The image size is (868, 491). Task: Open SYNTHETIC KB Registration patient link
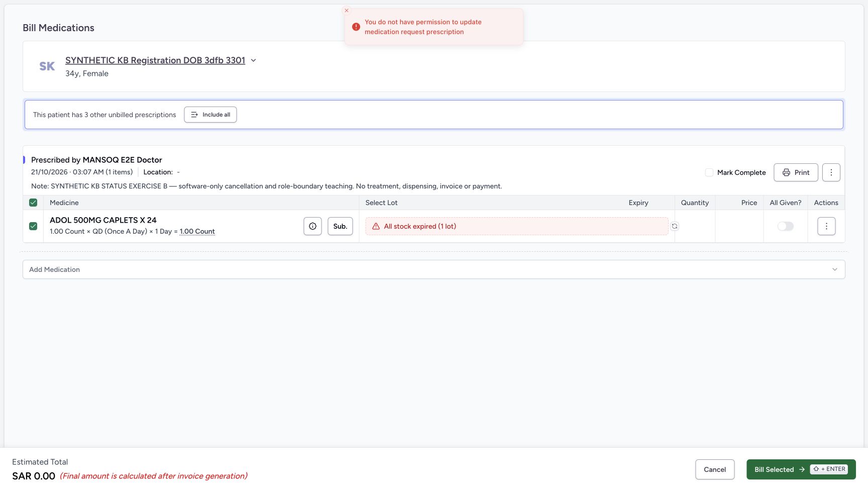coord(155,60)
